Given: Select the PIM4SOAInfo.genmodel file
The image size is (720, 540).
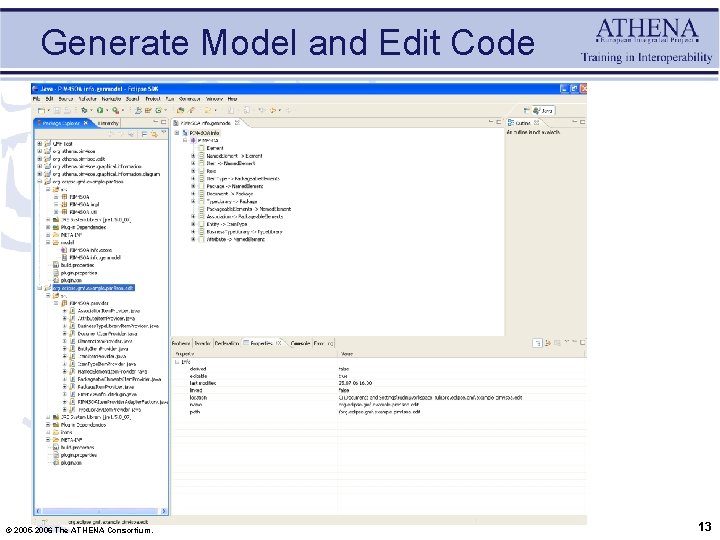Looking at the screenshot, I should pos(91,258).
